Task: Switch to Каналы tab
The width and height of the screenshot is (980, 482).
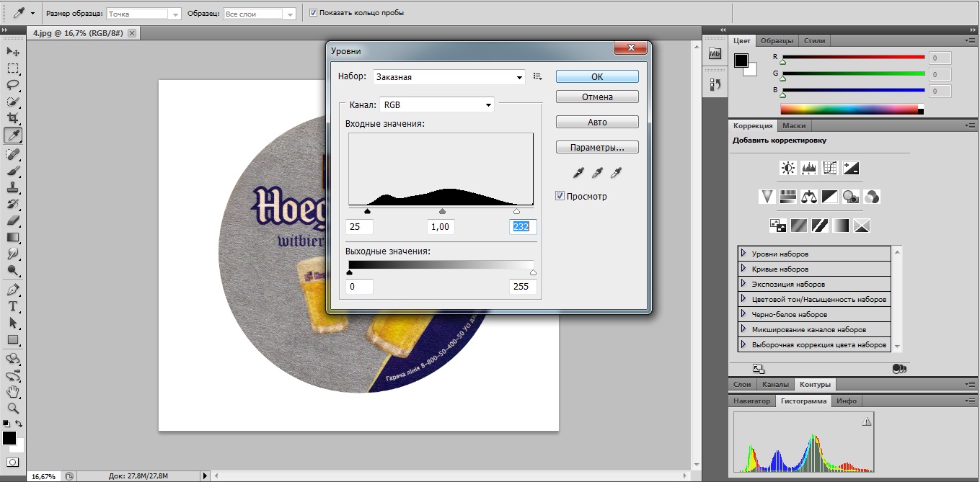Action: [775, 384]
